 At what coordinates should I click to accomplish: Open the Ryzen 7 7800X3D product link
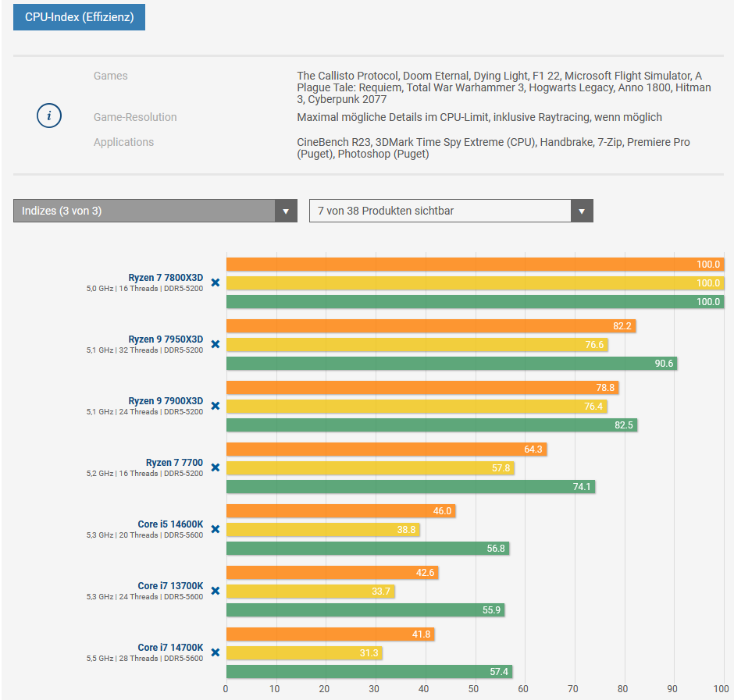pos(166,278)
